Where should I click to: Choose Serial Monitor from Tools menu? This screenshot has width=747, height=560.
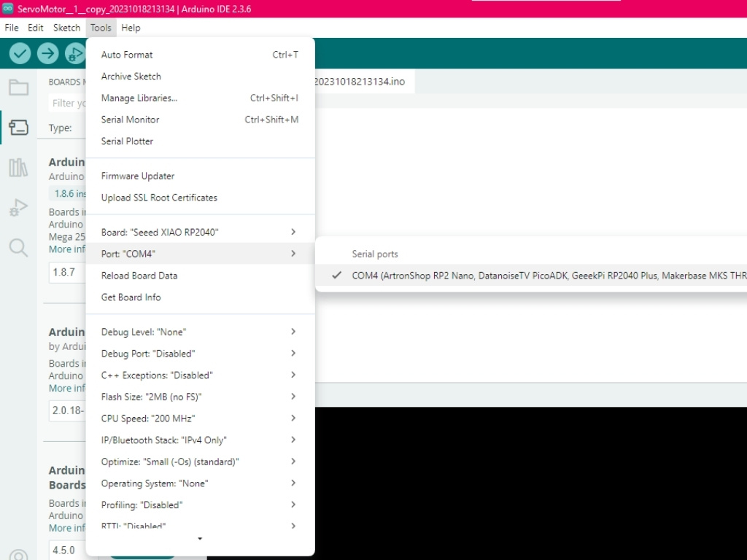coord(130,120)
